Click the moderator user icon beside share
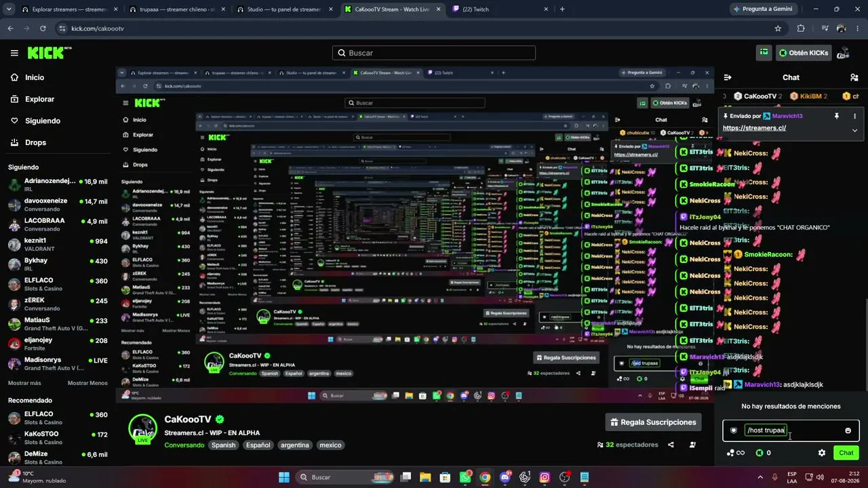 point(692,445)
